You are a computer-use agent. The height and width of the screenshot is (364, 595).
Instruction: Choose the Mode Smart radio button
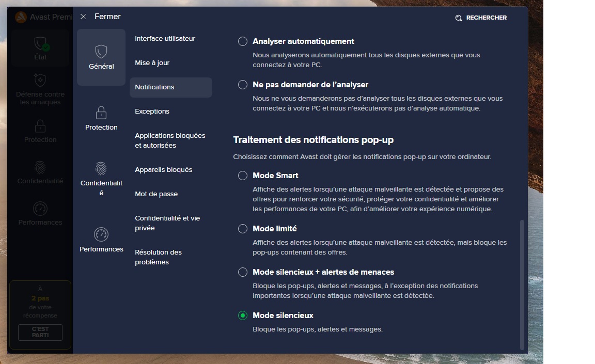pyautogui.click(x=242, y=176)
